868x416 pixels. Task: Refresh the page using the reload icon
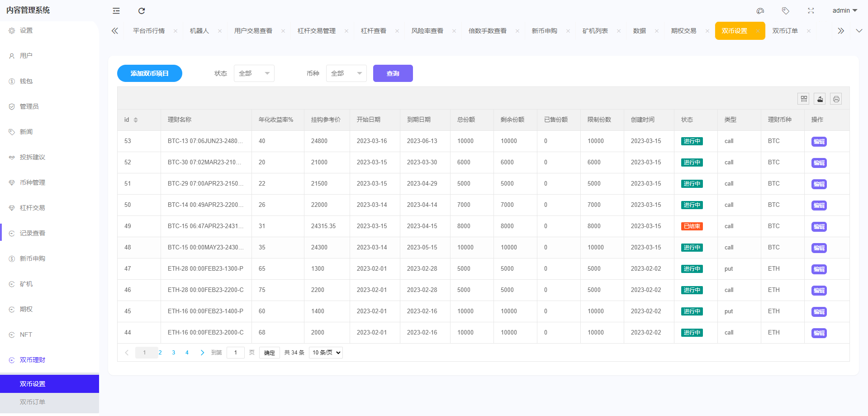pyautogui.click(x=142, y=10)
